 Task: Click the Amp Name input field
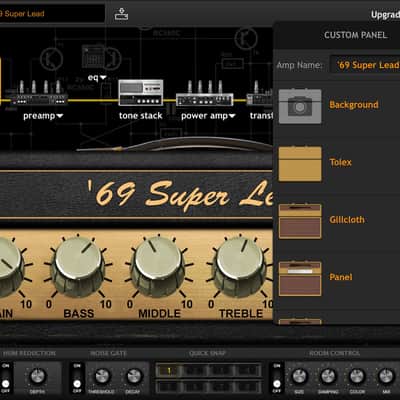click(x=365, y=65)
